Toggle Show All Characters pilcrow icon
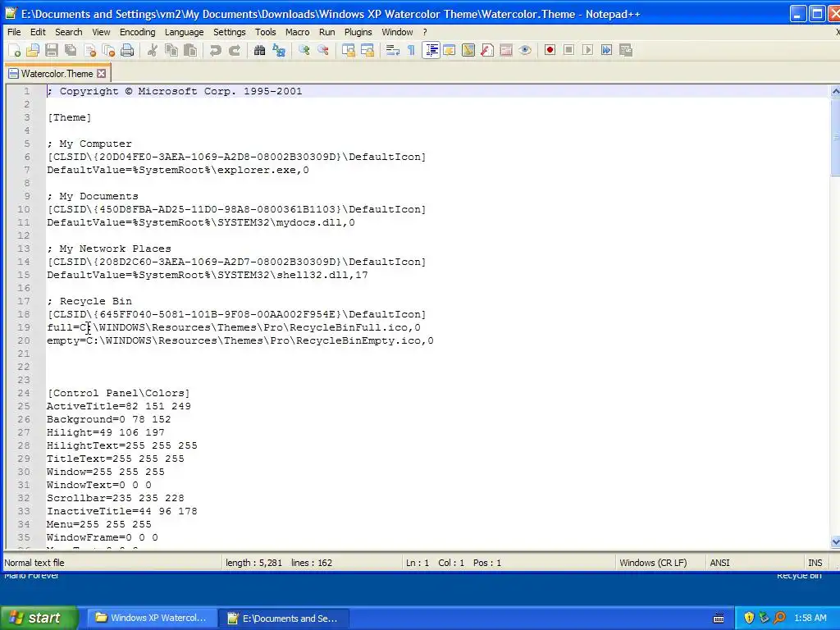The width and height of the screenshot is (840, 630). 412,50
